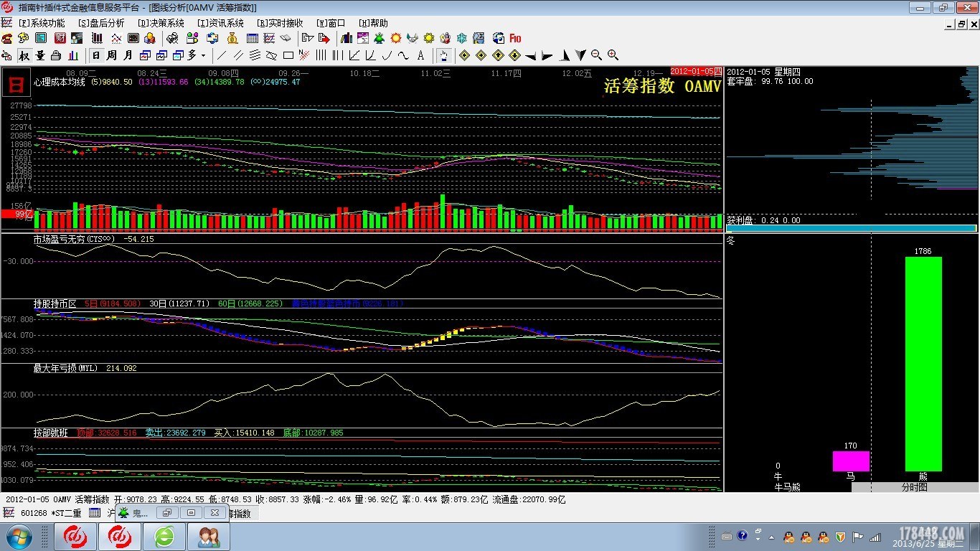Screen dimensions: 980x551
Task: Select the text A annotation tool
Action: 420,55
